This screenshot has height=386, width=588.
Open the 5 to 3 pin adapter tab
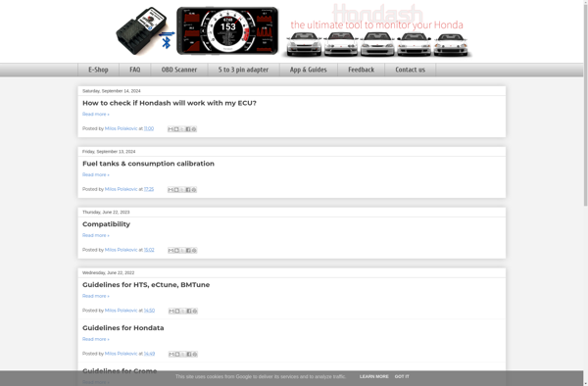(243, 70)
